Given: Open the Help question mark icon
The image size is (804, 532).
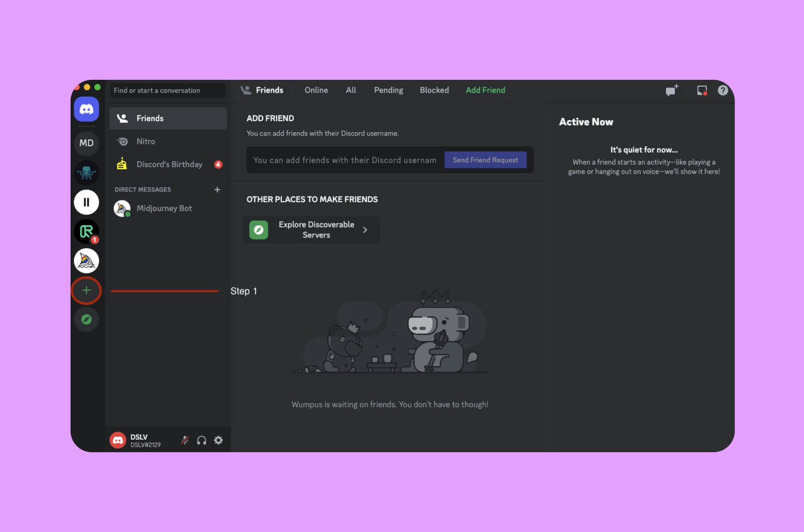Looking at the screenshot, I should click(723, 90).
